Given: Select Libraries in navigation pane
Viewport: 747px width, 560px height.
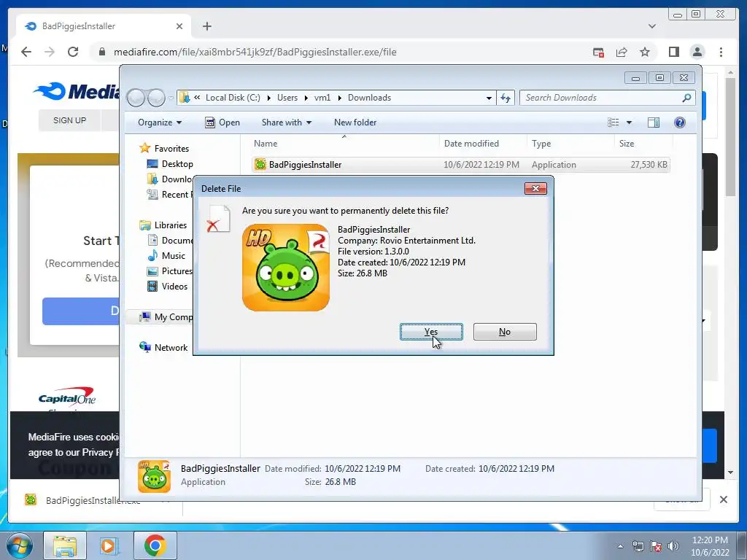Looking at the screenshot, I should point(163,225).
